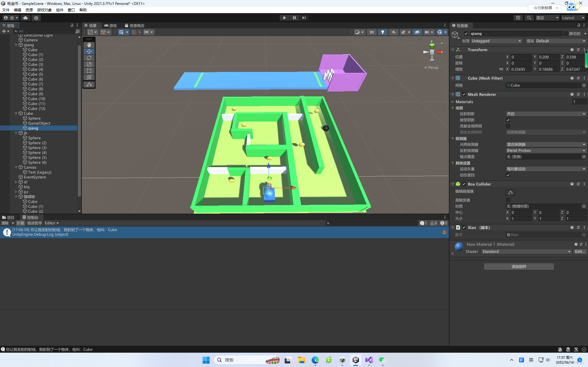Collapse the jb object in Hierarchy
The width and height of the screenshot is (588, 367).
16,133
